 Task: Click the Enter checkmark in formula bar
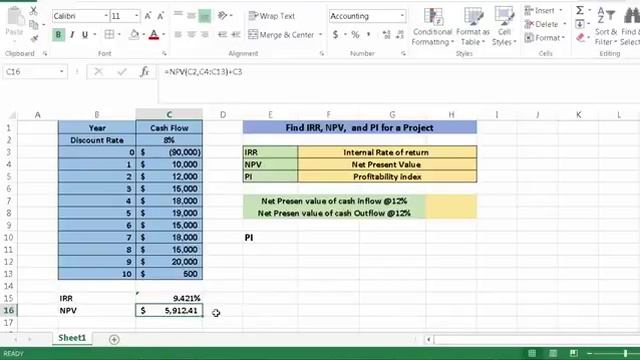click(x=121, y=72)
